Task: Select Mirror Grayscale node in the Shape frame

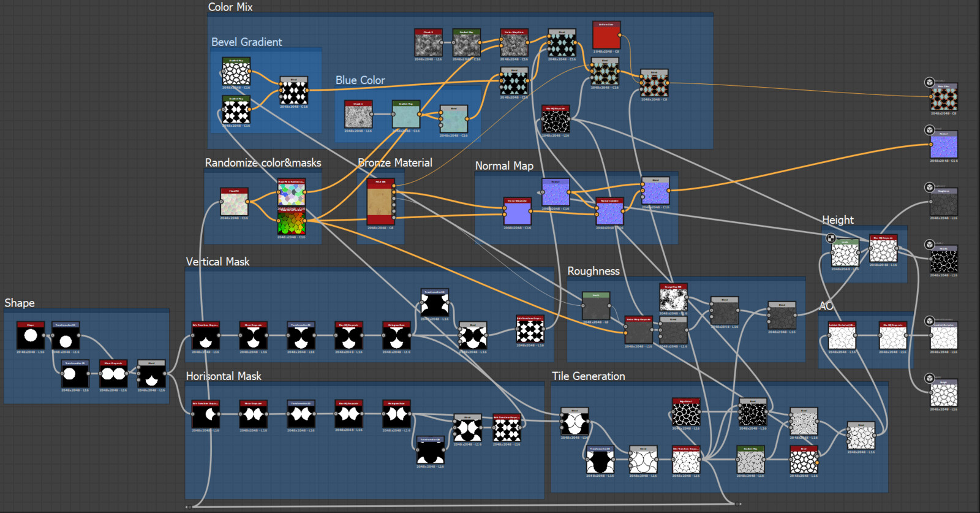Action: pos(113,374)
